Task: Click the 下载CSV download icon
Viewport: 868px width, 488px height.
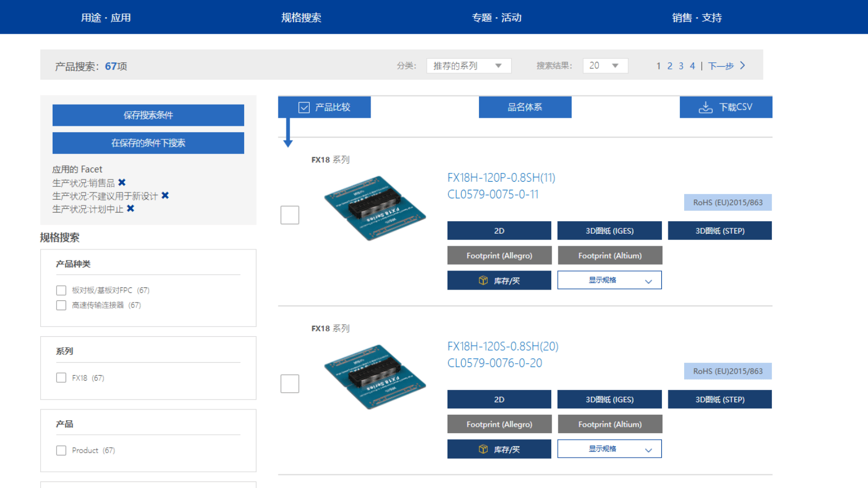Action: [705, 107]
